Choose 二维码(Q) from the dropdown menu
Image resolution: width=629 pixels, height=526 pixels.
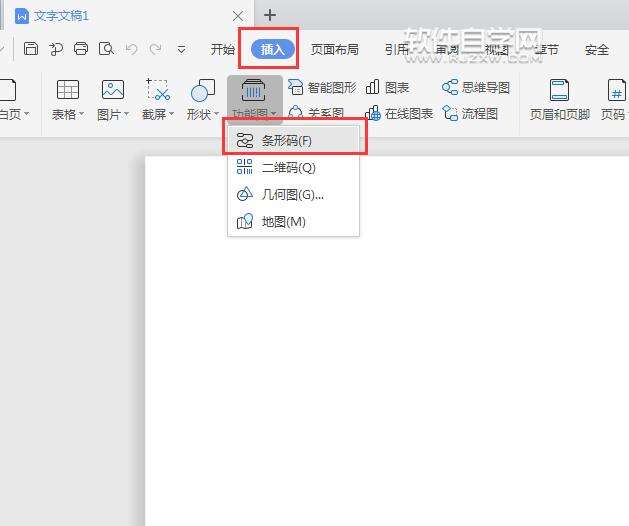(293, 167)
